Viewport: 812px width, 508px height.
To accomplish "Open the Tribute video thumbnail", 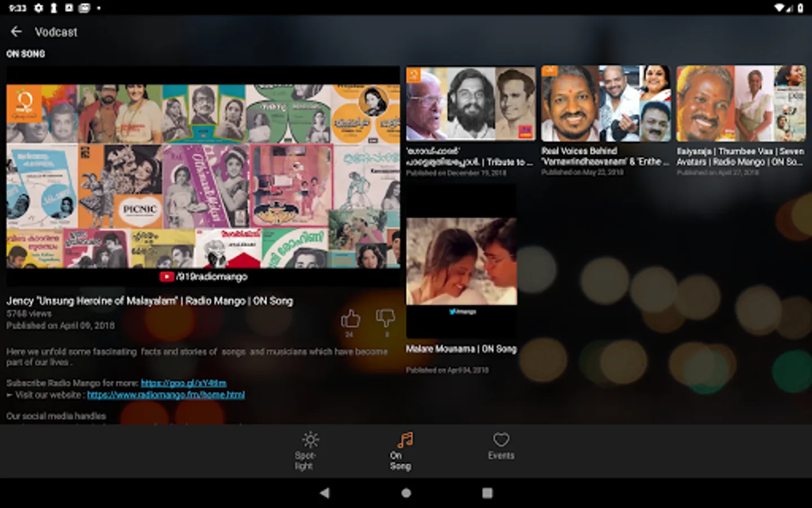I will click(x=471, y=104).
